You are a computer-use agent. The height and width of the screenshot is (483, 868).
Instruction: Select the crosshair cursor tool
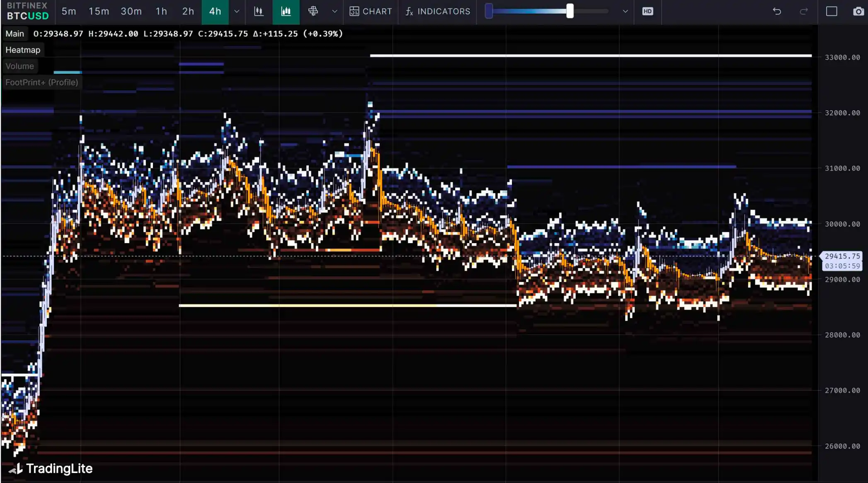313,12
